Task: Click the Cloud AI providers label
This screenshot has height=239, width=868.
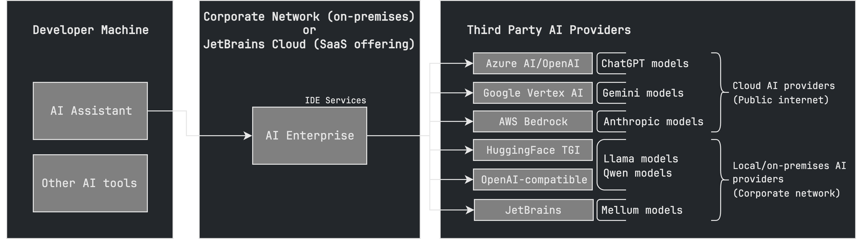Action: tap(783, 93)
